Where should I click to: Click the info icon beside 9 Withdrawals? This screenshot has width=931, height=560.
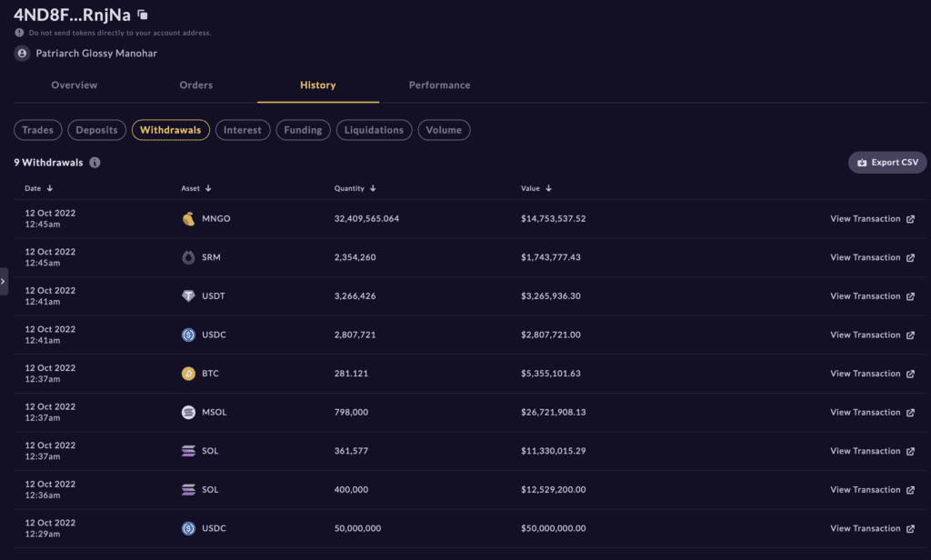[95, 163]
